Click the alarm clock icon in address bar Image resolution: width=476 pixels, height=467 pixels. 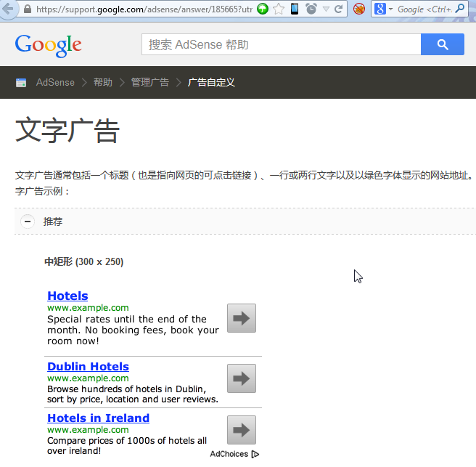[311, 9]
